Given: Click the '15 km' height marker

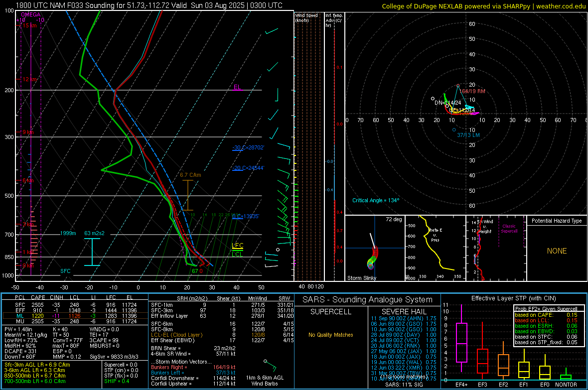Looking at the screenshot, I should (29, 25).
